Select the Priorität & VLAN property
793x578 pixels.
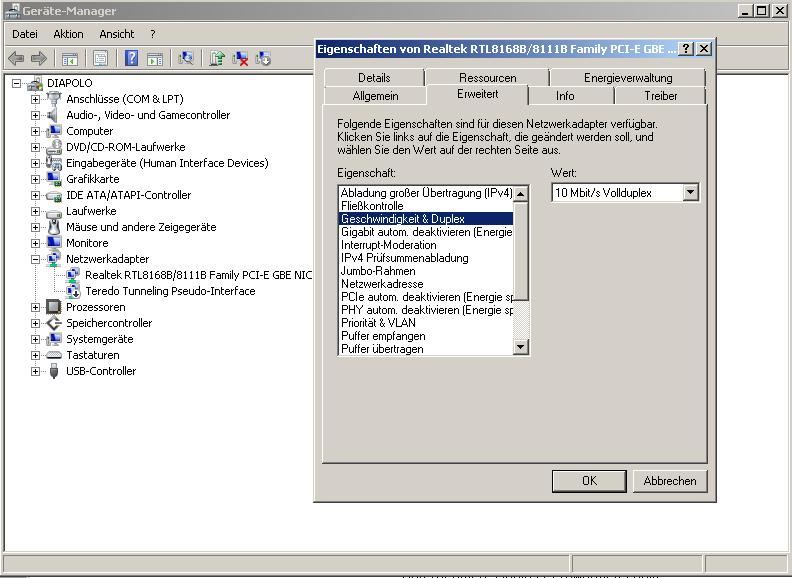(x=425, y=323)
